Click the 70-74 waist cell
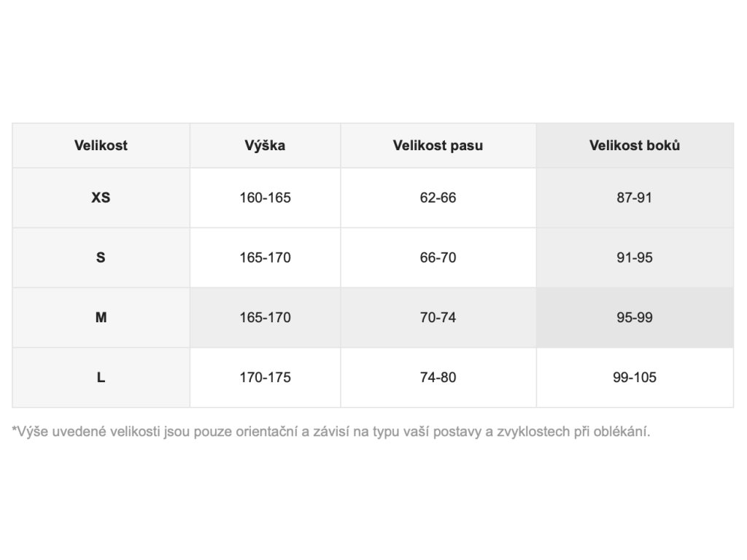This screenshot has width=747, height=560. point(438,317)
